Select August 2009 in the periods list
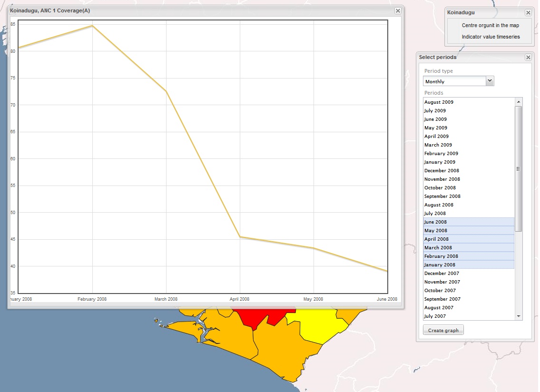Image resolution: width=540 pixels, height=392 pixels. click(439, 102)
